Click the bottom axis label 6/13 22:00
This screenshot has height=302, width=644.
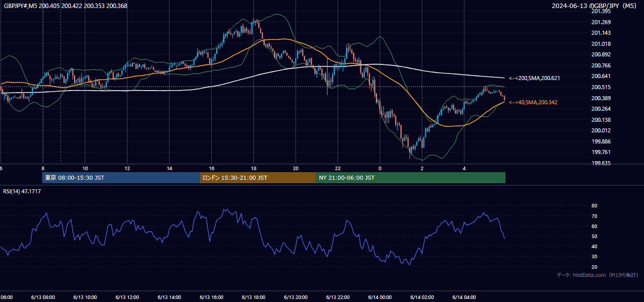pos(338,297)
